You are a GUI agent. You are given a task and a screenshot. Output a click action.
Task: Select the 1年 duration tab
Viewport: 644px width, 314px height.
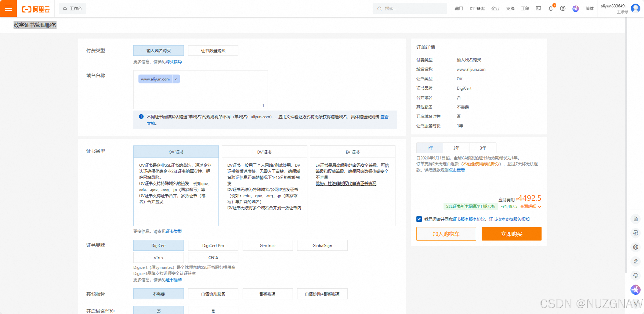tap(430, 148)
